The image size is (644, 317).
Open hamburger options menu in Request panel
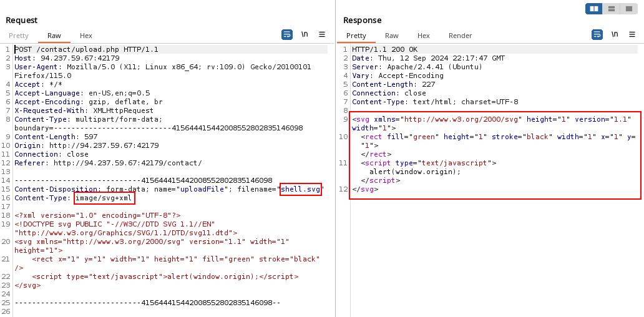[322, 34]
